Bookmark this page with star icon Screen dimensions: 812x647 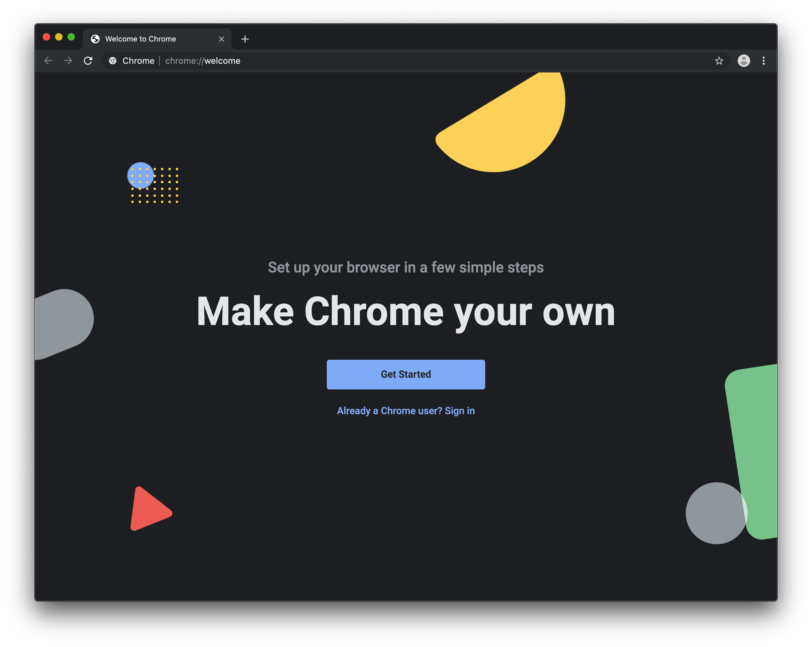click(x=719, y=61)
